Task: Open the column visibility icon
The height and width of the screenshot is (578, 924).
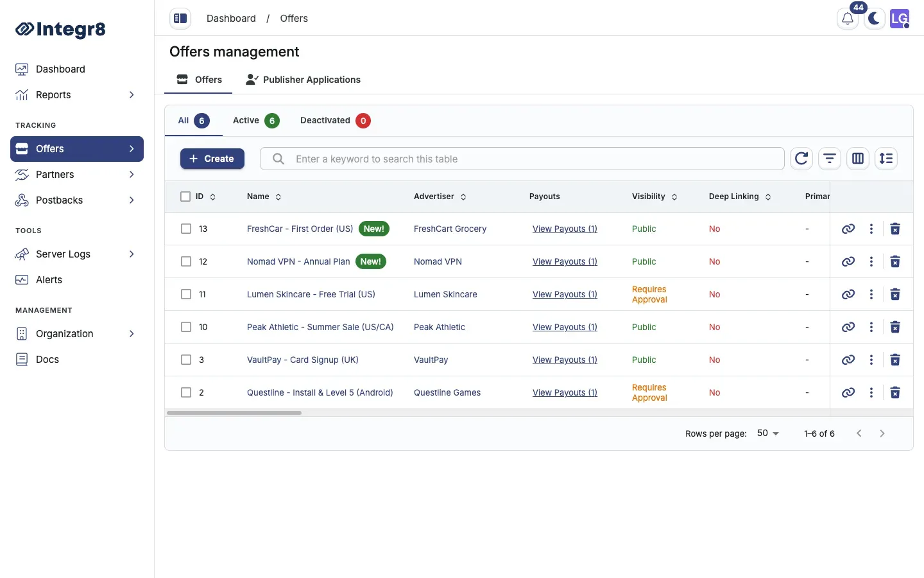Action: tap(858, 159)
